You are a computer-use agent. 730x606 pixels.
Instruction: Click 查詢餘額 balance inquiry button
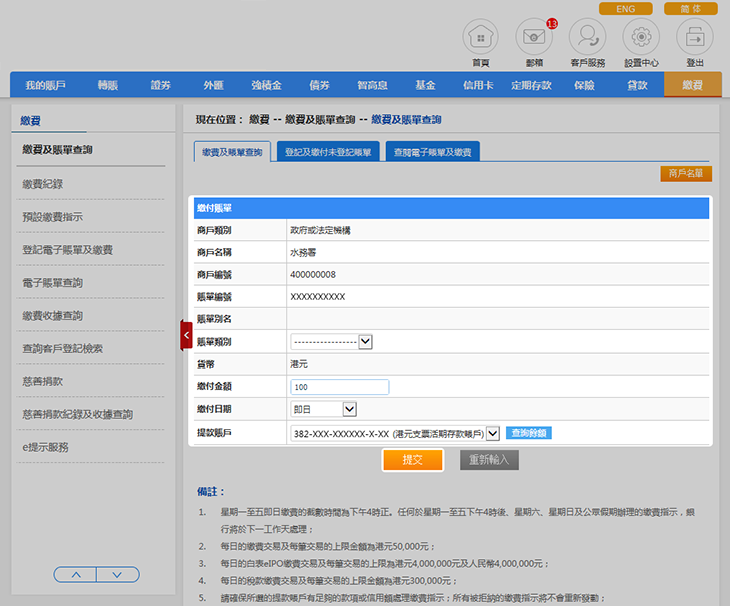529,433
